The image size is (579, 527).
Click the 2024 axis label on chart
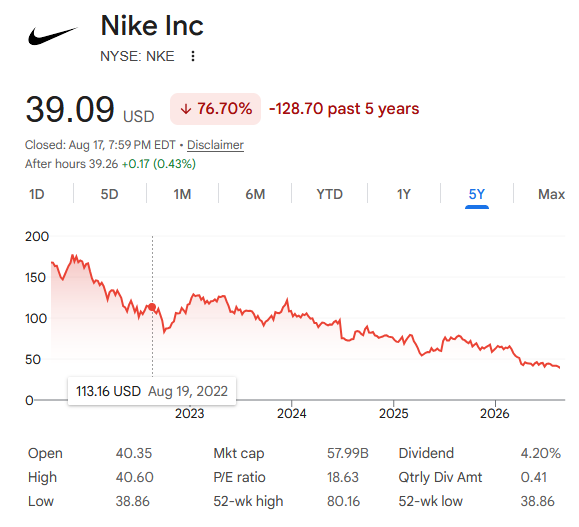(x=291, y=413)
